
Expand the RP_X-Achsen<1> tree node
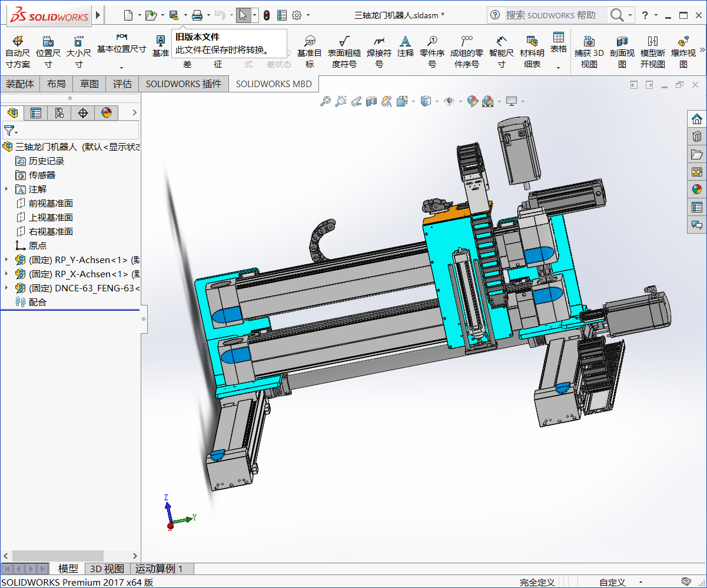click(6, 274)
